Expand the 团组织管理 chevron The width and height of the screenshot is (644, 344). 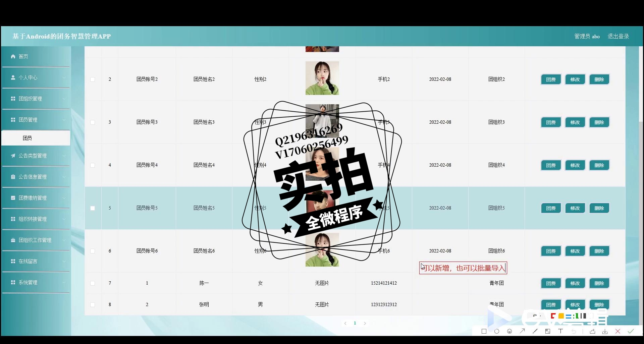(x=64, y=99)
